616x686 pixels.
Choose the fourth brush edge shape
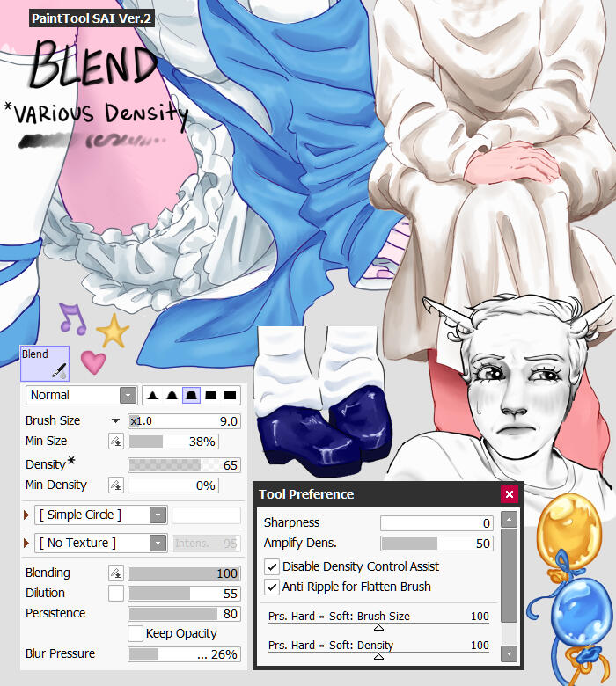click(210, 396)
